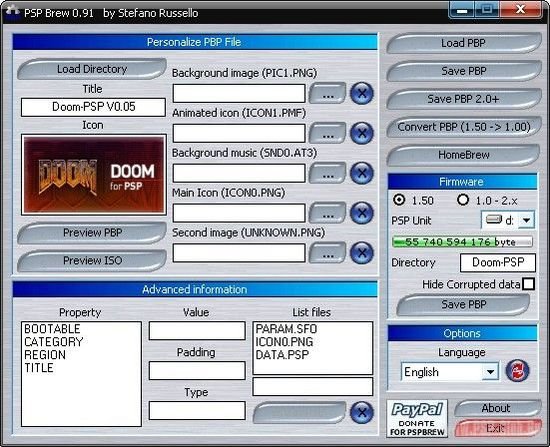Clear the Background music SND0.AT3 field
The height and width of the screenshot is (447, 550).
pyautogui.click(x=362, y=173)
